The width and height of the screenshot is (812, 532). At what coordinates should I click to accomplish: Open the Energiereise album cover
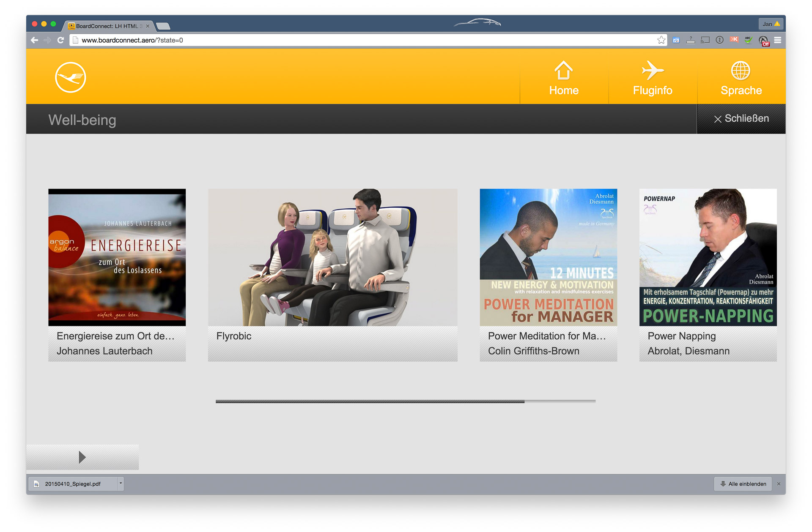pos(117,257)
